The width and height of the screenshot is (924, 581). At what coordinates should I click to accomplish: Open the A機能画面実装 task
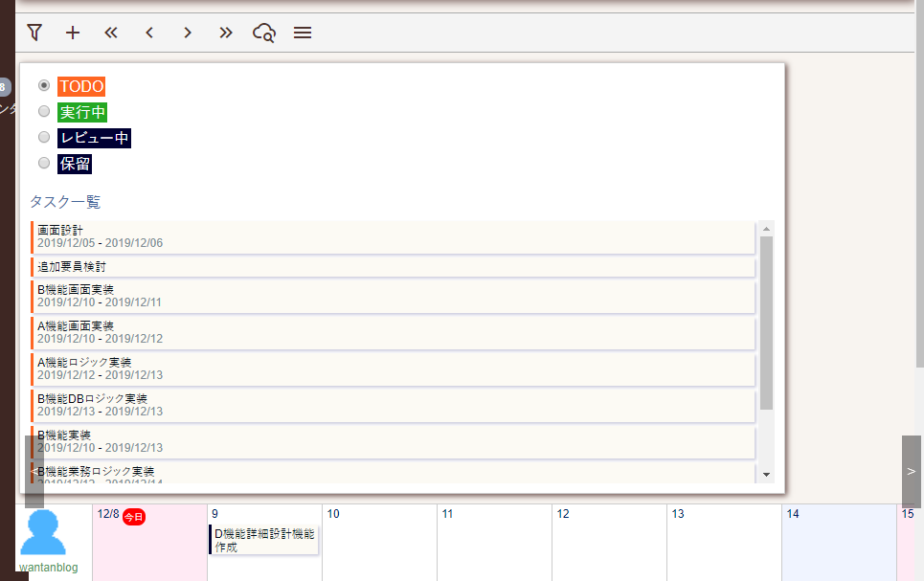tap(393, 333)
